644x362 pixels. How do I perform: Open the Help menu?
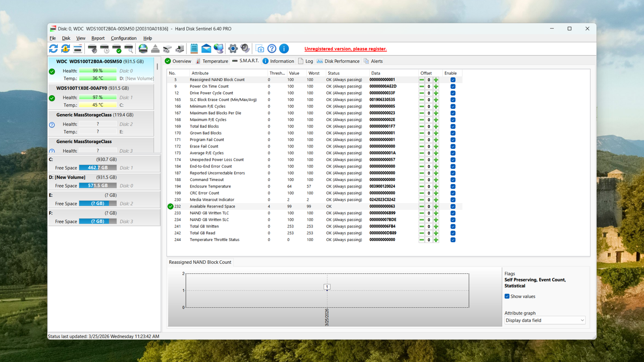(148, 38)
